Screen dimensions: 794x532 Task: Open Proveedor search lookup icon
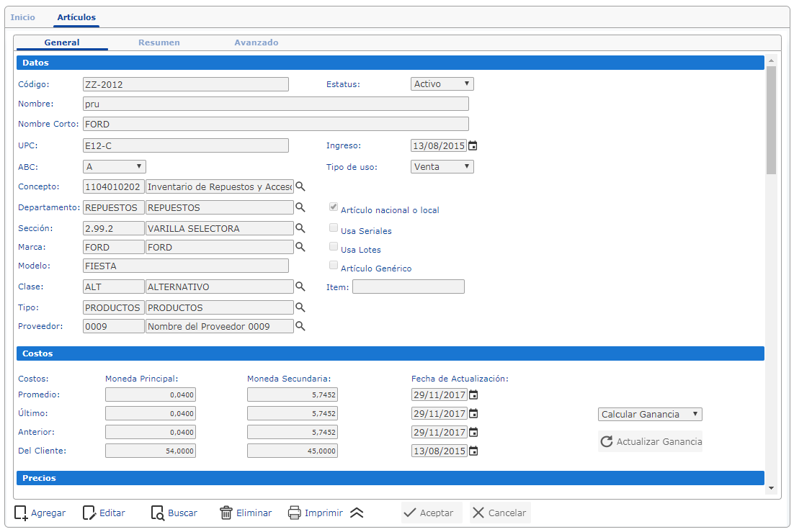click(x=300, y=326)
